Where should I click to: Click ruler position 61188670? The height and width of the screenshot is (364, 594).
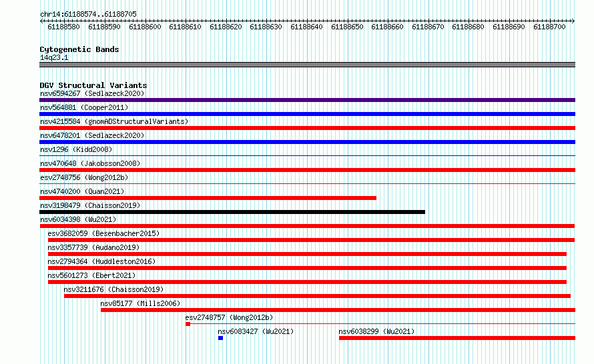[428, 27]
